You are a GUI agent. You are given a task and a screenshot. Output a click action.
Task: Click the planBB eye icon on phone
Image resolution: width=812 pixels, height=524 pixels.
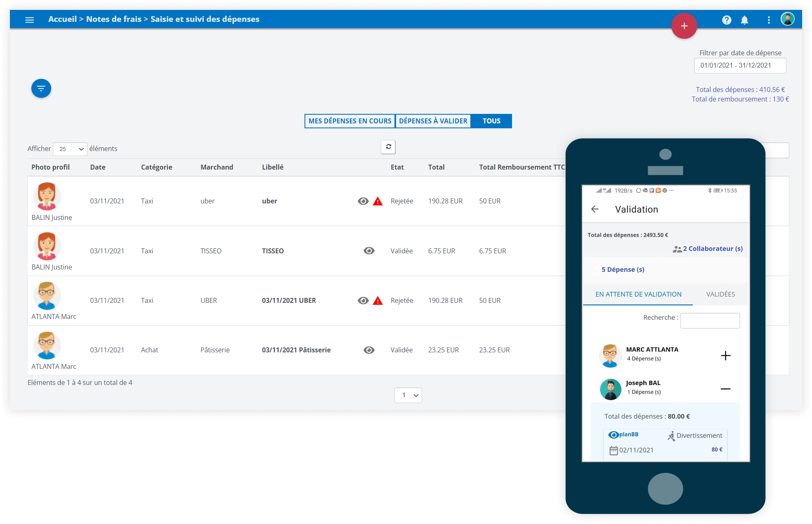coord(614,434)
